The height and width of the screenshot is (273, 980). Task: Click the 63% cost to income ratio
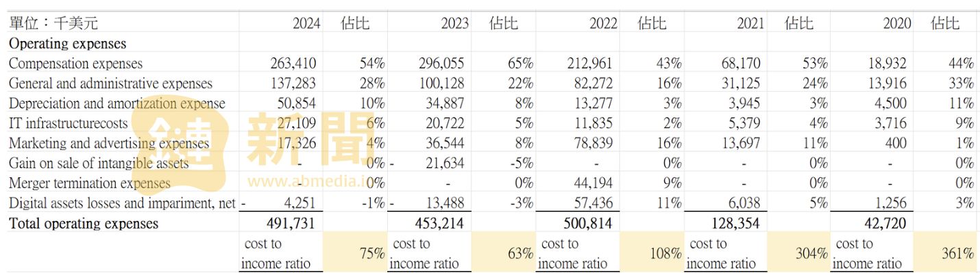(521, 253)
